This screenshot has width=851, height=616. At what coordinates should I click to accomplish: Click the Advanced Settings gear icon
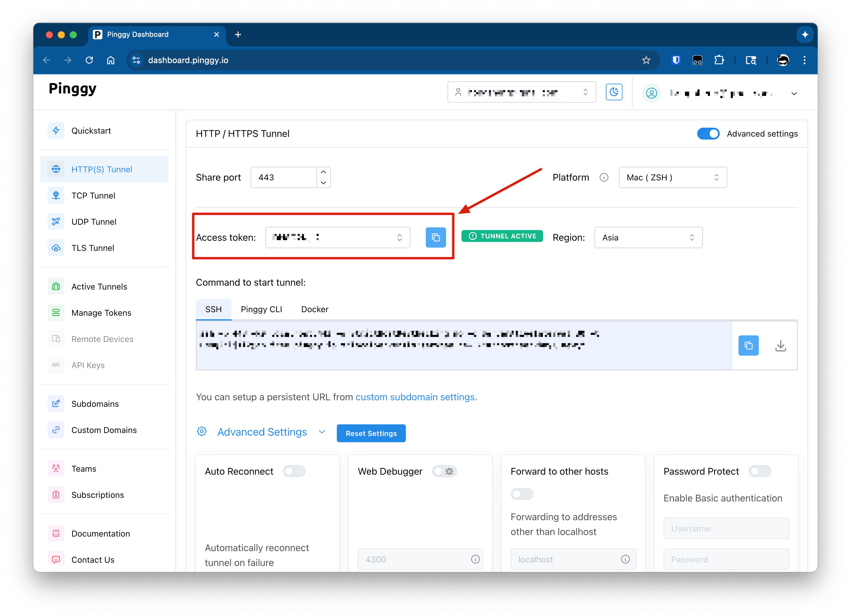pyautogui.click(x=202, y=432)
